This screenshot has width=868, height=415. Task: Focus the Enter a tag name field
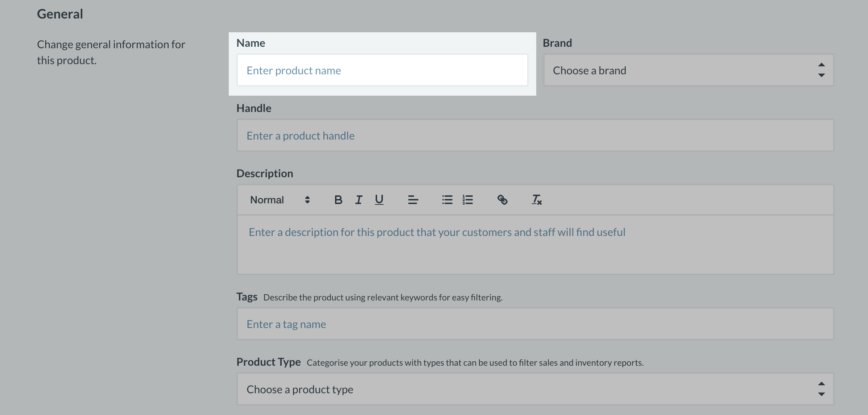point(535,324)
